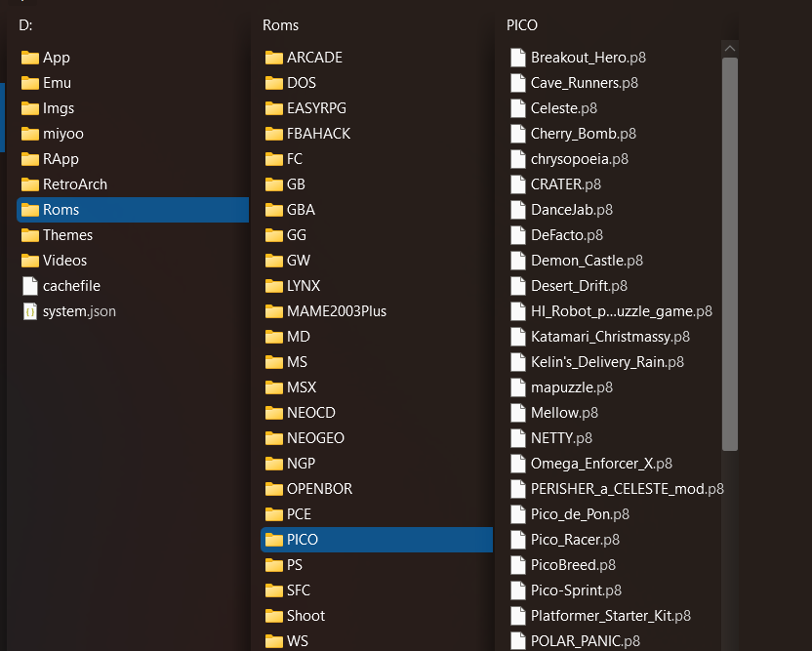Select the PICO folder row

point(377,540)
